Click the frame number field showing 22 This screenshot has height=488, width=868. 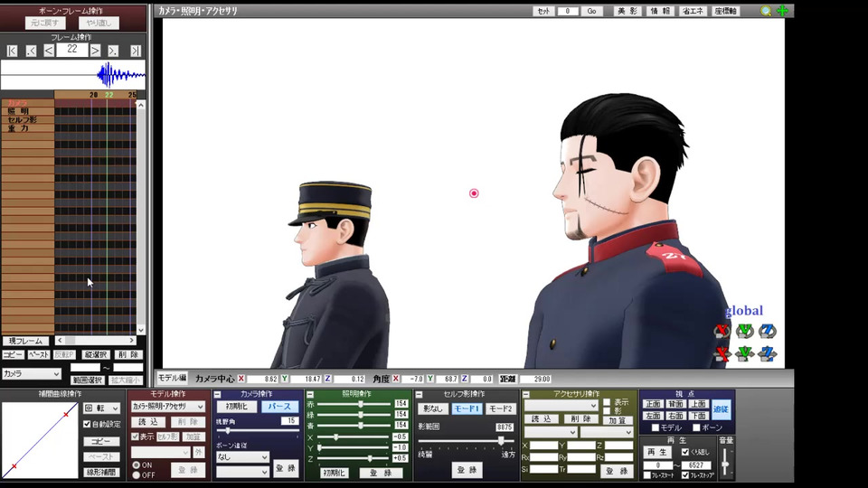click(x=72, y=50)
